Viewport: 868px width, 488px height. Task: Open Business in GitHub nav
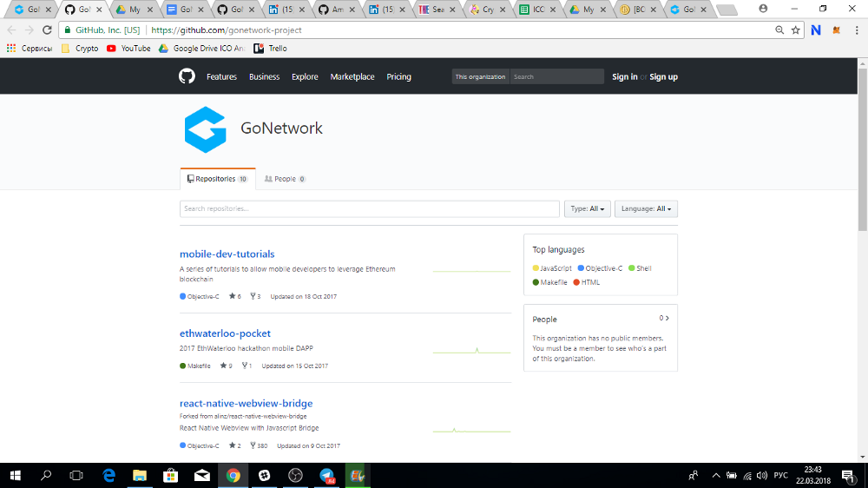(264, 76)
